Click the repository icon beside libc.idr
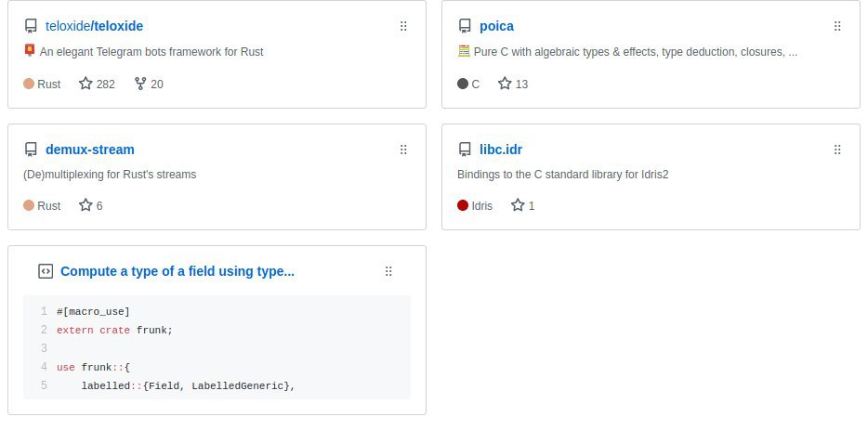The image size is (868, 430). click(465, 150)
